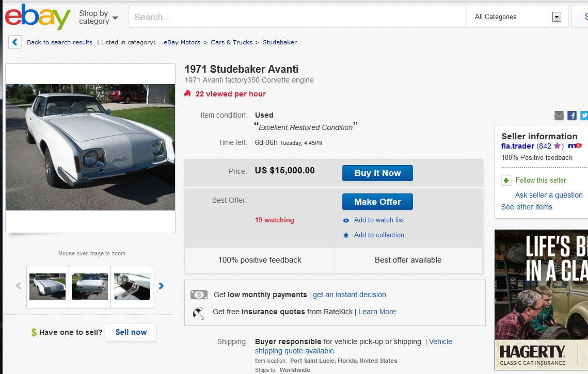The width and height of the screenshot is (588, 374).
Task: Share listing on Facebook icon
Action: click(572, 116)
